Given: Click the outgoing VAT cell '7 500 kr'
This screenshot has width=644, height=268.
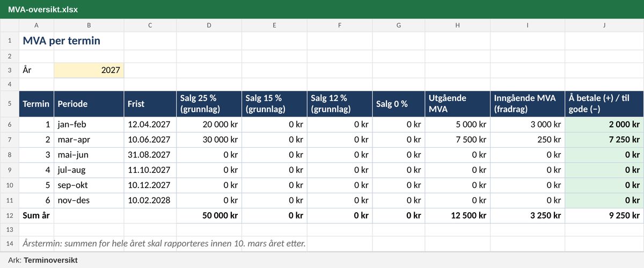Looking at the screenshot, I should point(457,140).
